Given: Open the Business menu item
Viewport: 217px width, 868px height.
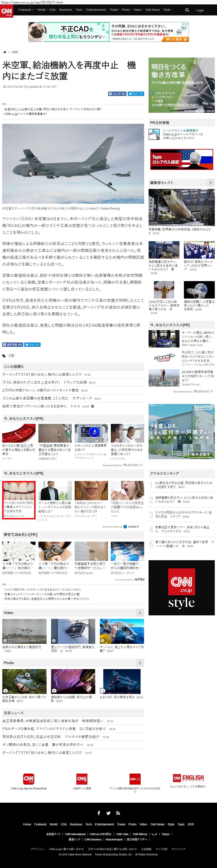Looking at the screenshot, I should (66, 10).
